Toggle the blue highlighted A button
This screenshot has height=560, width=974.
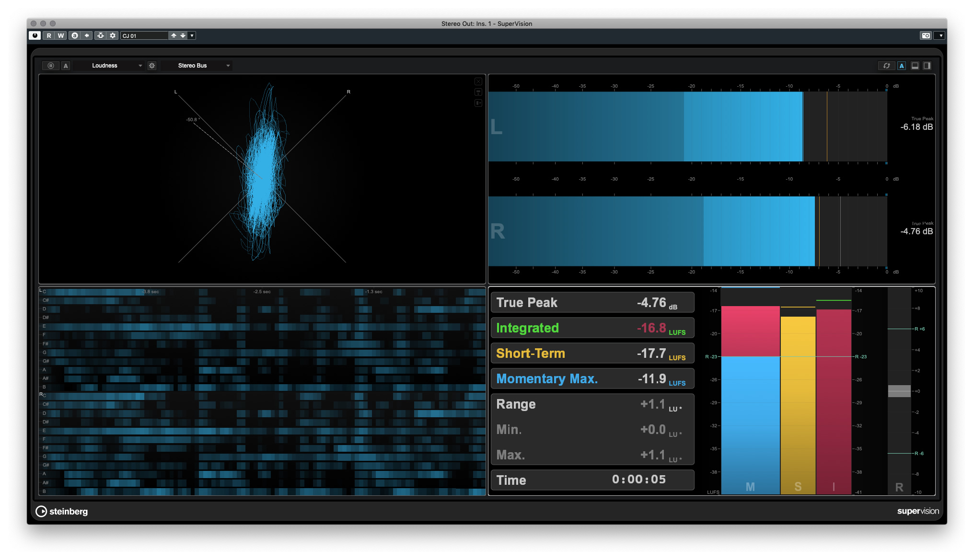pyautogui.click(x=902, y=66)
